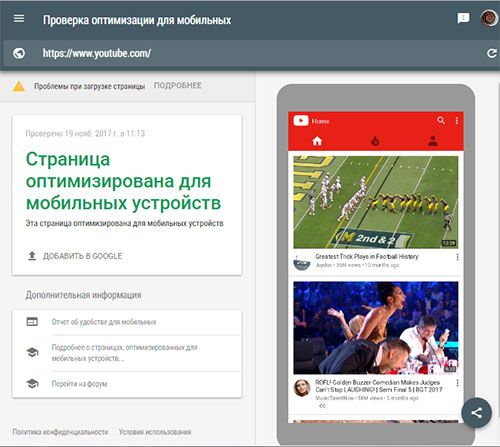500x447 pixels.
Task: Open Отчет об удобстве для мобильных link
Action: pos(104,322)
